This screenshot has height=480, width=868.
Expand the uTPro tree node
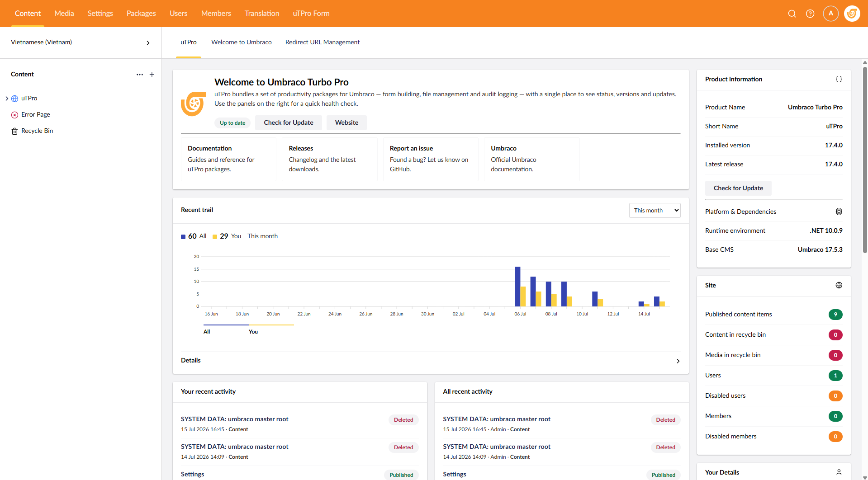(x=7, y=99)
